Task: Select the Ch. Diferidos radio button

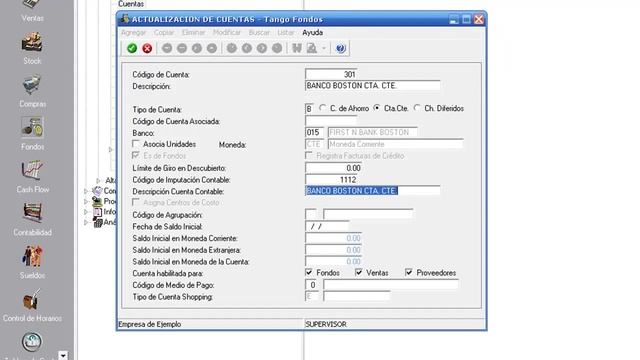Action: 417,108
